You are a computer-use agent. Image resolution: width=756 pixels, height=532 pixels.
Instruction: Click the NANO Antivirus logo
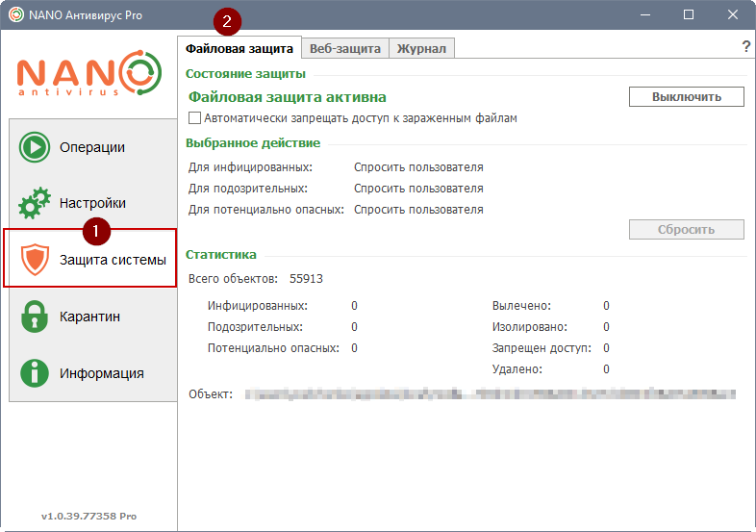[x=88, y=74]
